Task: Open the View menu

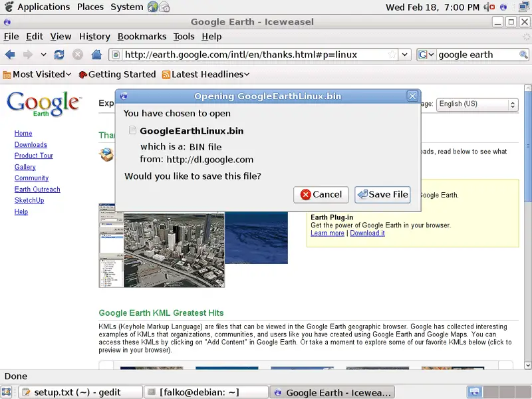Action: click(61, 37)
